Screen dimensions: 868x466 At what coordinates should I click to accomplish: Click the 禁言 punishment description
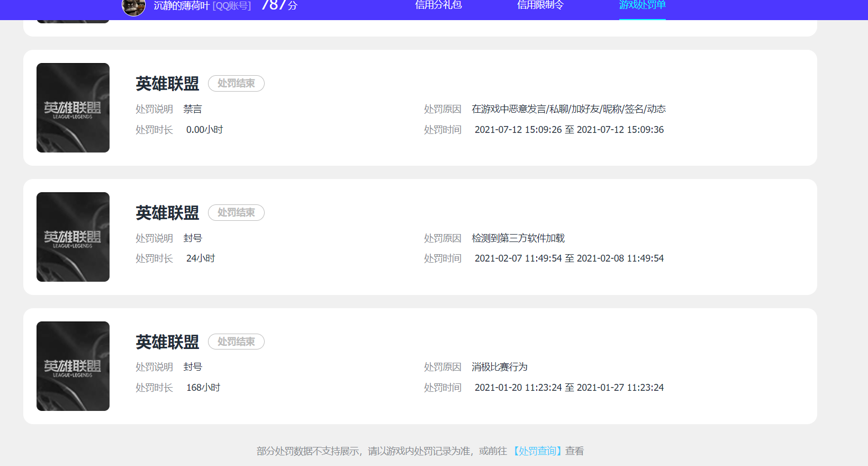[x=193, y=109]
